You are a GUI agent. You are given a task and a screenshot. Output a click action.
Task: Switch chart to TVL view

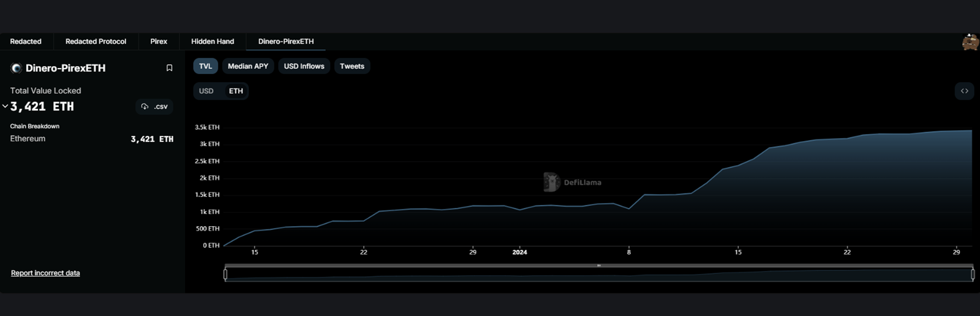click(205, 66)
